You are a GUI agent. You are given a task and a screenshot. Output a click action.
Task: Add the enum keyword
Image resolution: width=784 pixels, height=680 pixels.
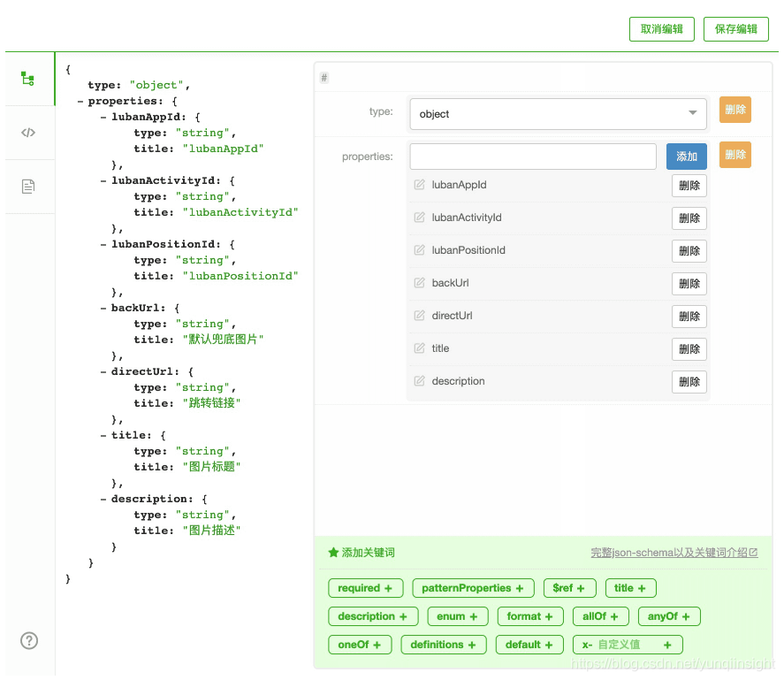pyautogui.click(x=458, y=616)
